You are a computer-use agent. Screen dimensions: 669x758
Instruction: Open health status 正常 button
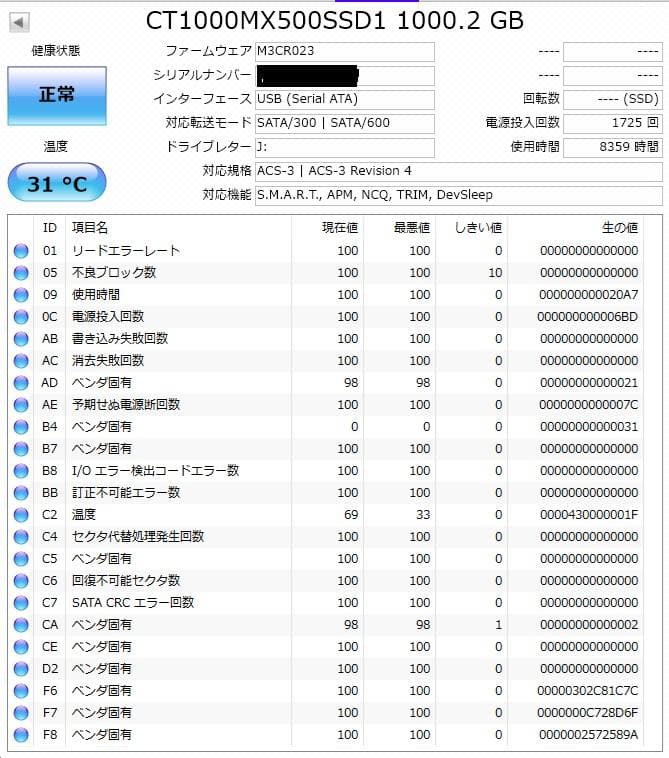57,96
